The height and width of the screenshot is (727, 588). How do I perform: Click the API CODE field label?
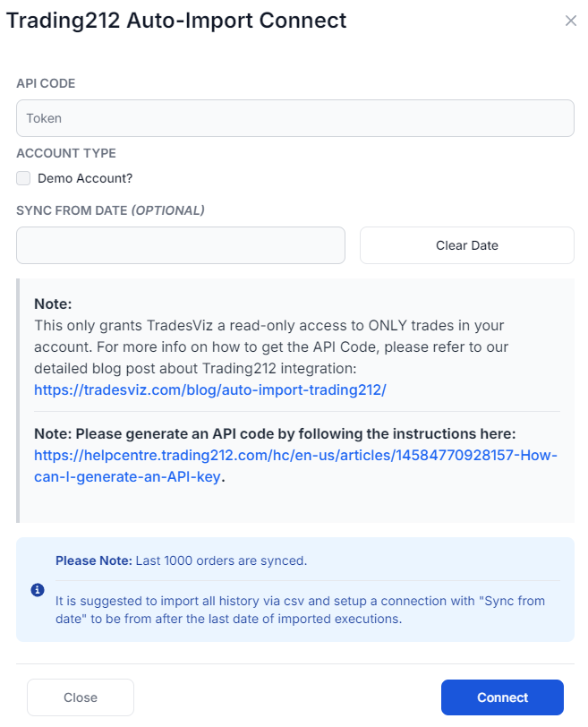click(46, 83)
